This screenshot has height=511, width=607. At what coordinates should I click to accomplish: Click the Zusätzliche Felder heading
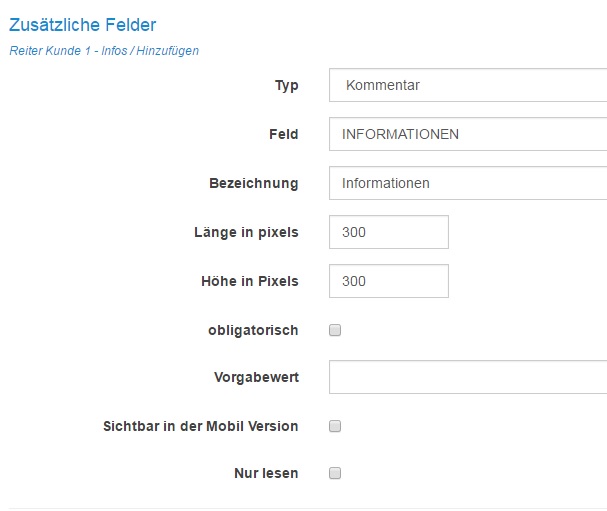click(x=83, y=24)
